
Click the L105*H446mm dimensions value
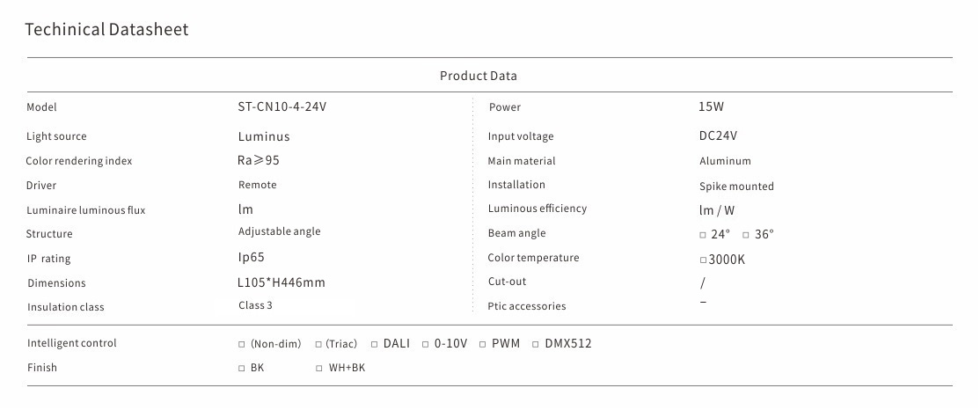coord(282,282)
